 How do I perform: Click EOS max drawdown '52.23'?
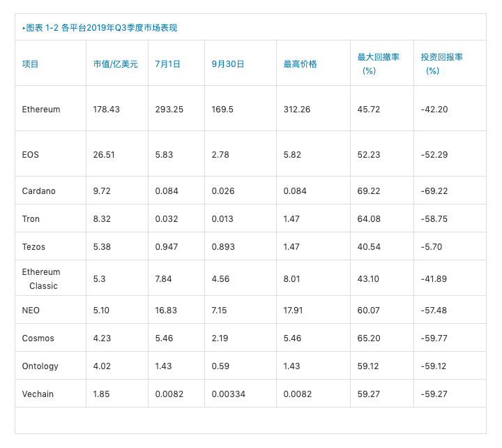369,155
